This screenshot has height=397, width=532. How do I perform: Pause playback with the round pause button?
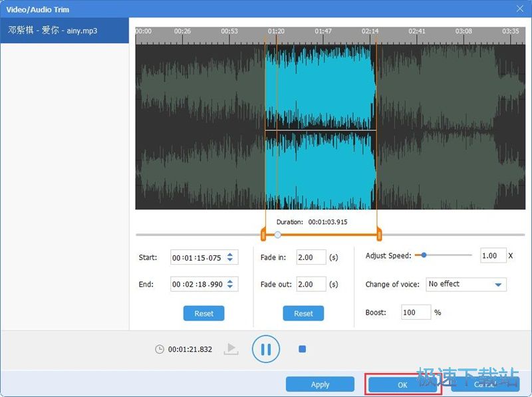[266, 349]
